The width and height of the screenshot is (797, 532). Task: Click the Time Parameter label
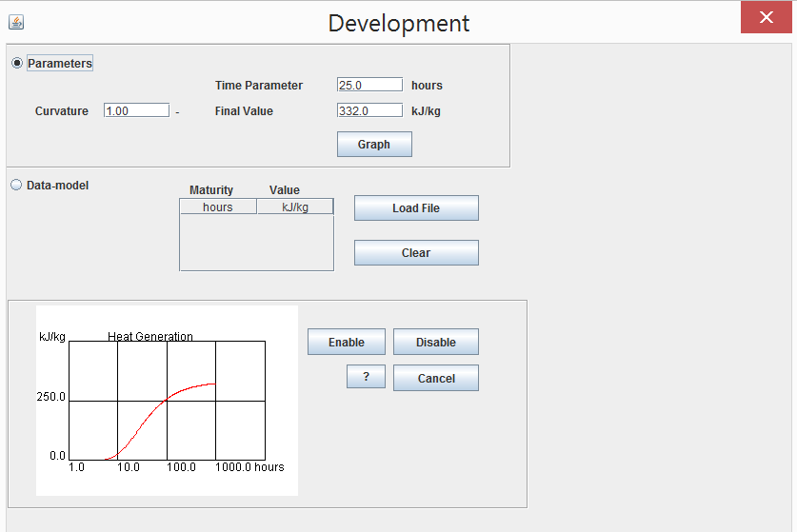pyautogui.click(x=259, y=86)
